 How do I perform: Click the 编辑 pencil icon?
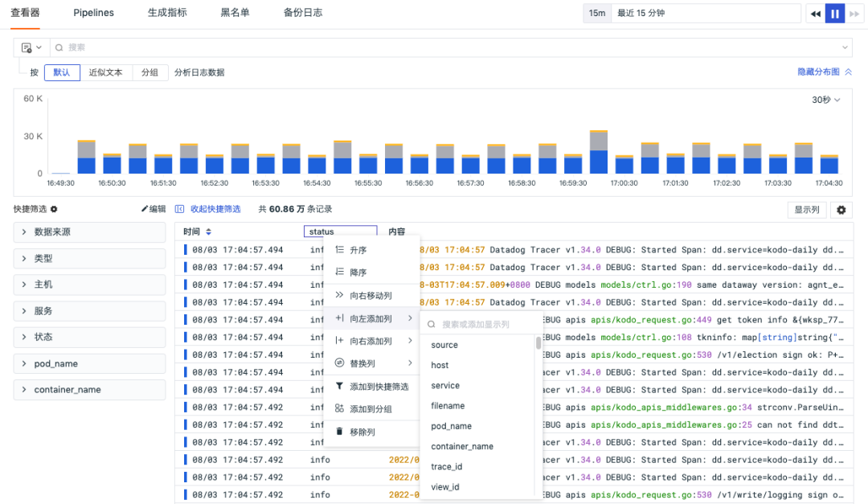pyautogui.click(x=146, y=209)
